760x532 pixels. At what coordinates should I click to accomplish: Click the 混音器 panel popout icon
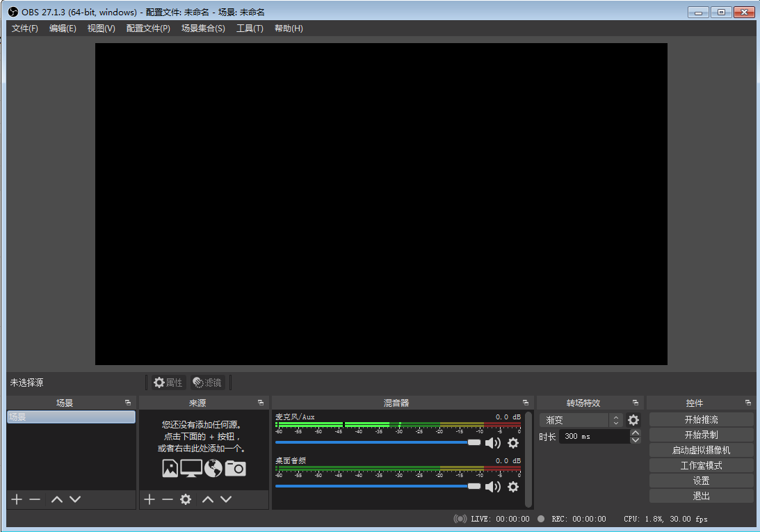point(526,402)
